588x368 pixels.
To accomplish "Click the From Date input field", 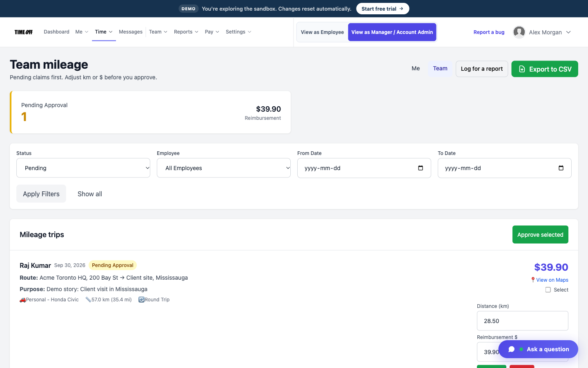I will [x=364, y=168].
